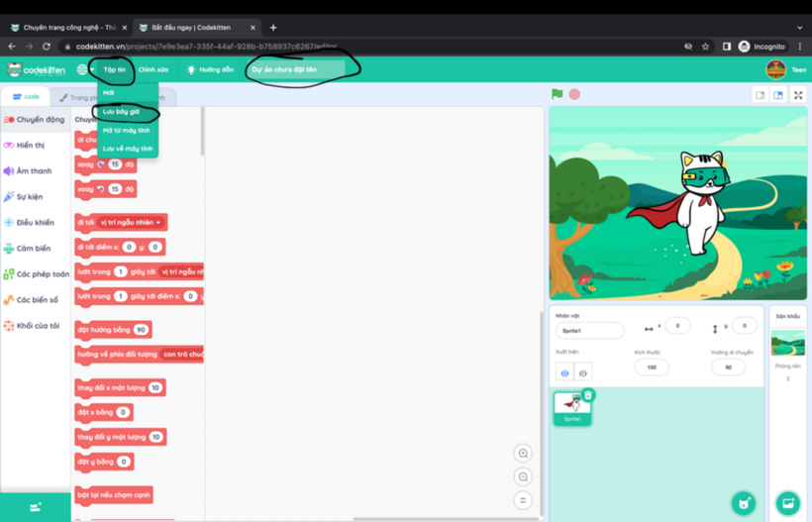Open 'Hướng dẫn' tutorials
Image resolution: width=812 pixels, height=522 pixels.
pyautogui.click(x=211, y=69)
